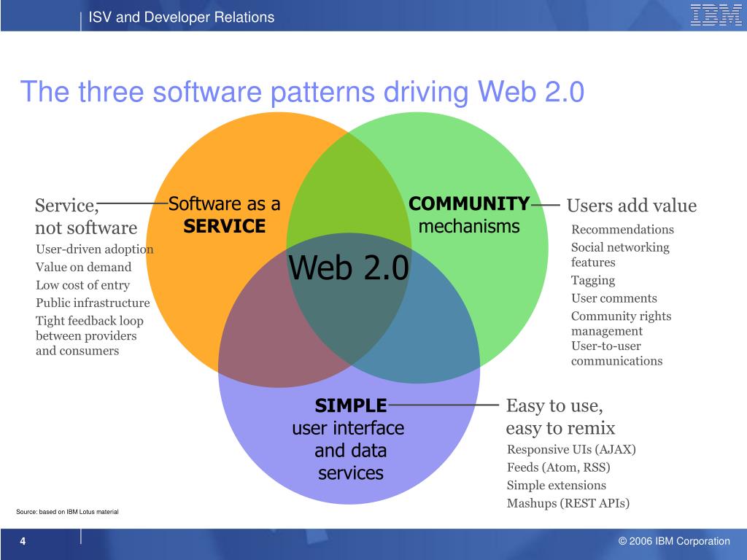Image resolution: width=747 pixels, height=560 pixels.
Task: Click 'Responsive UIs (AJAX)' text
Action: (571, 449)
